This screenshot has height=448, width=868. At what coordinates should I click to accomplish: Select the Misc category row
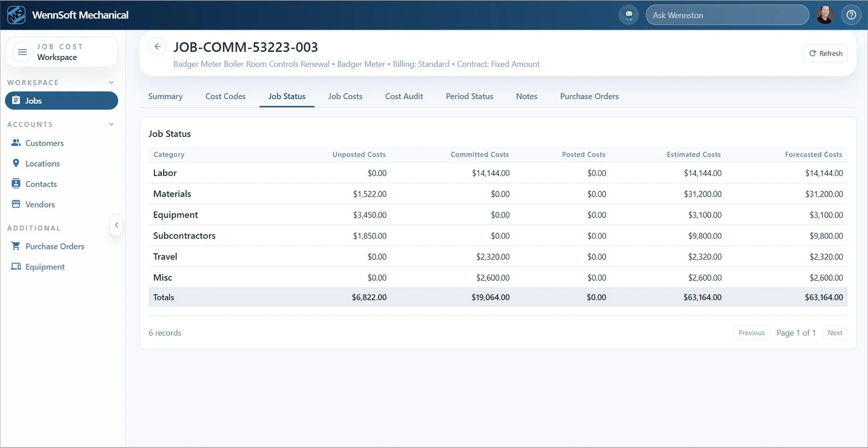click(498, 277)
